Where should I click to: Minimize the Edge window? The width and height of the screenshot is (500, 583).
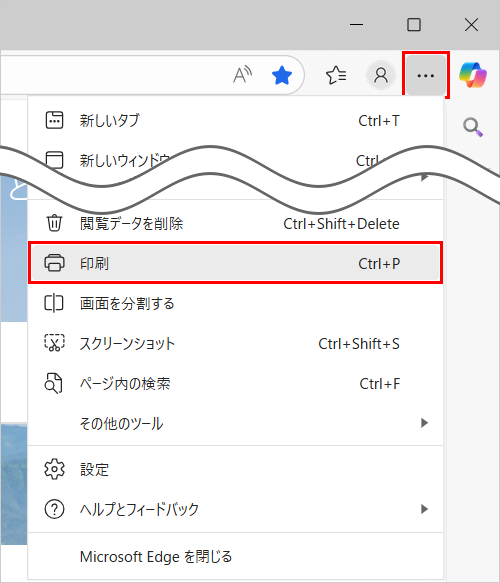[x=357, y=25]
